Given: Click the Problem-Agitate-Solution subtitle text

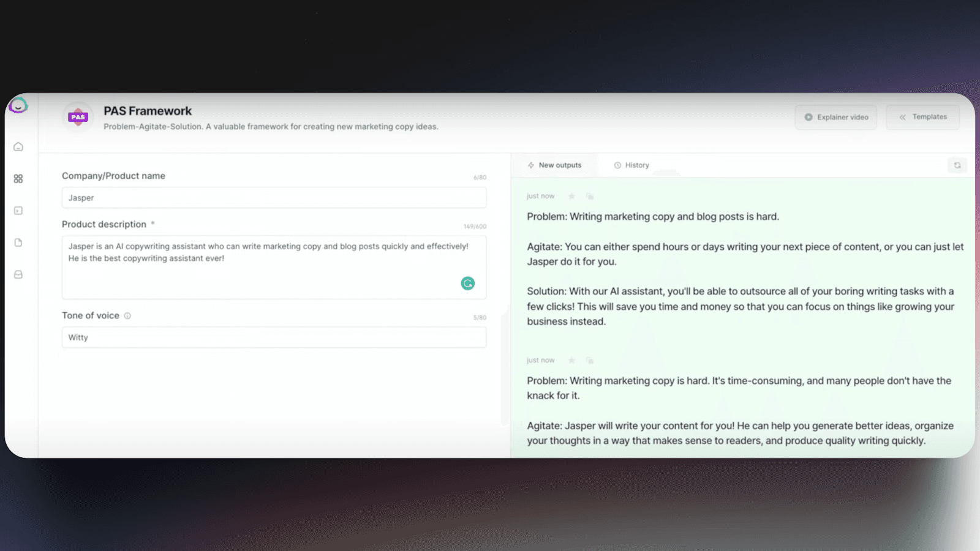Looking at the screenshot, I should [271, 127].
